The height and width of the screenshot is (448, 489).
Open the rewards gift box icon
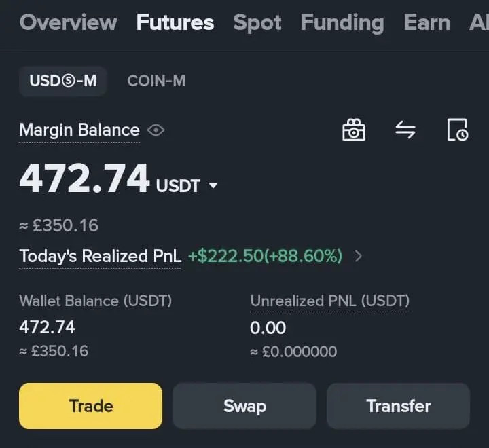354,130
